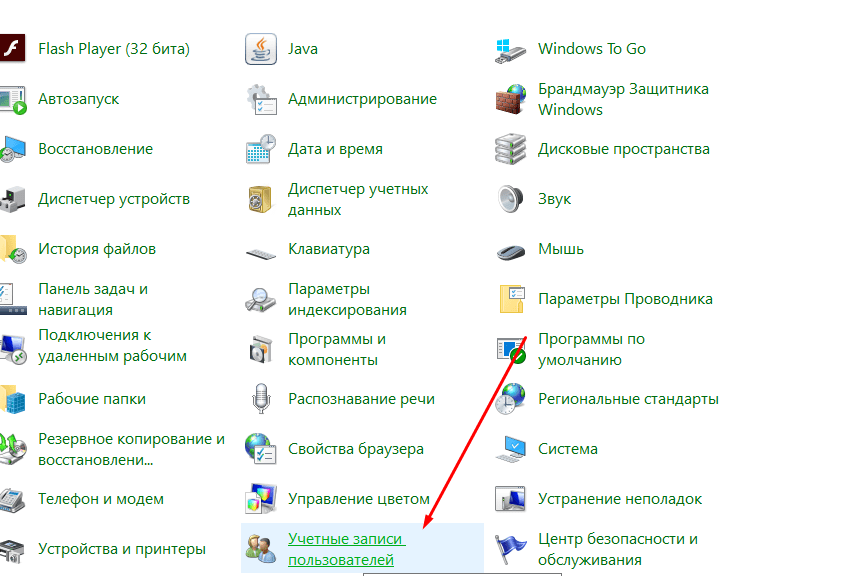Open the Телефон и модем link
The width and height of the screenshot is (848, 576).
(x=101, y=499)
